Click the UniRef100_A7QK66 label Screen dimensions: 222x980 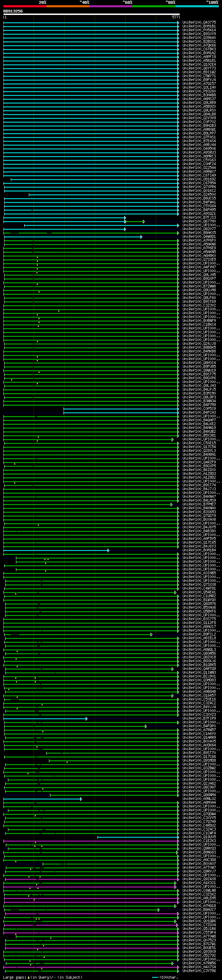pos(199,45)
